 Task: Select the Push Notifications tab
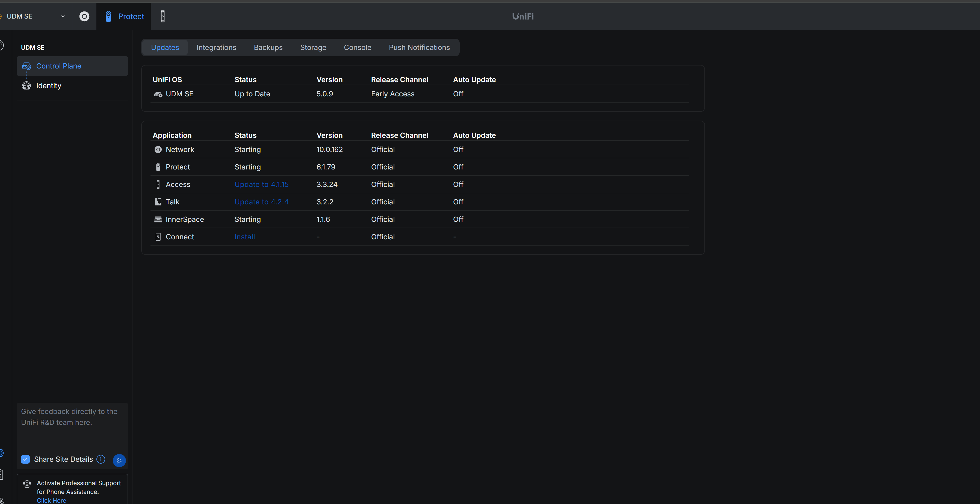[419, 47]
